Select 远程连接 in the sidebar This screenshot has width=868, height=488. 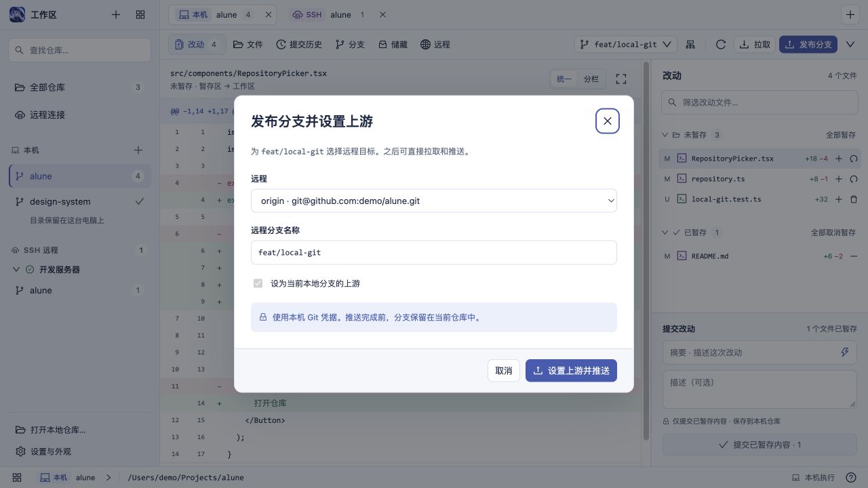coord(80,115)
